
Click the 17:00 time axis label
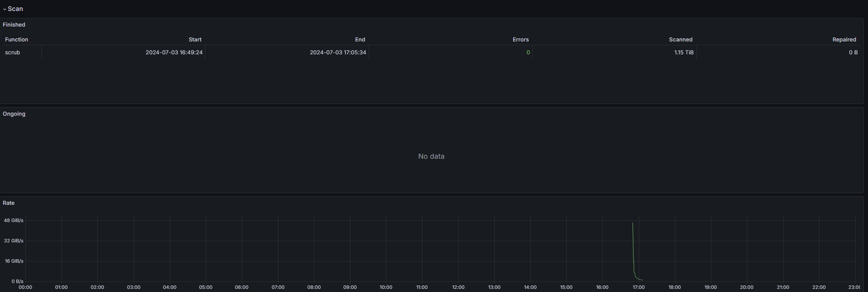(x=638, y=287)
